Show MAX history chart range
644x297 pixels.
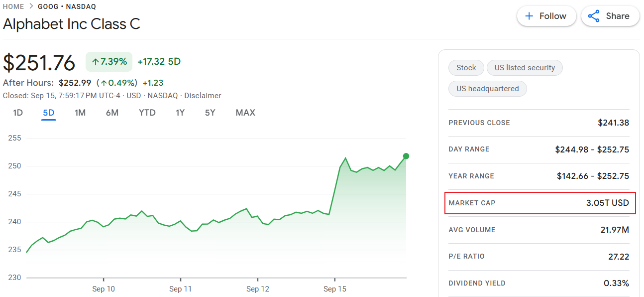(245, 113)
